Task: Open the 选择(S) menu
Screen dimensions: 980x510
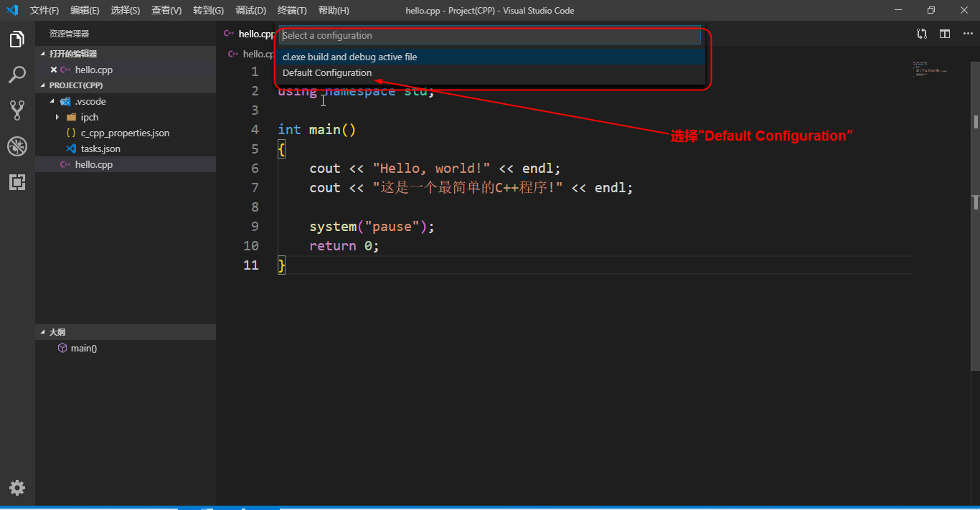Action: pos(126,10)
